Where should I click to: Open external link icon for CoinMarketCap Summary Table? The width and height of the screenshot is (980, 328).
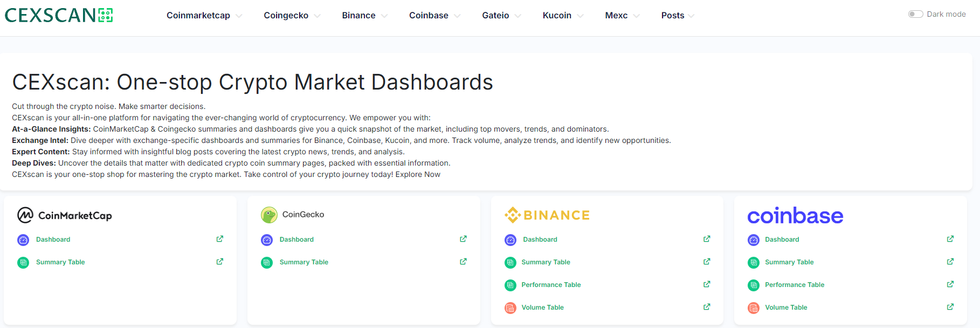220,262
